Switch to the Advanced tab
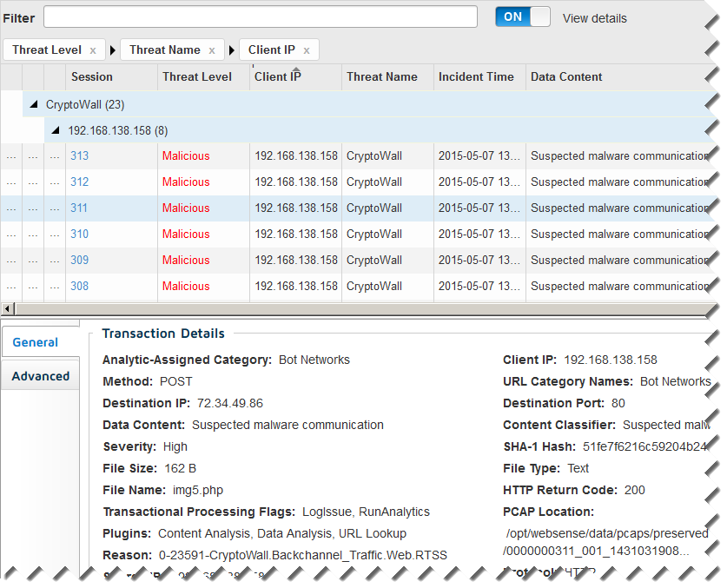Screen dimensions: 727x588 click(40, 376)
